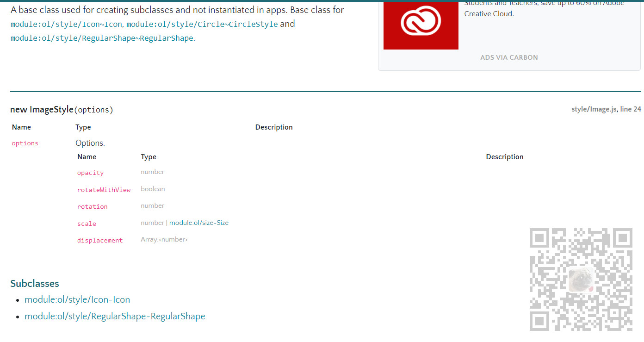Click the options parameter name
Viewport: 644px width, 342px height.
click(x=25, y=143)
